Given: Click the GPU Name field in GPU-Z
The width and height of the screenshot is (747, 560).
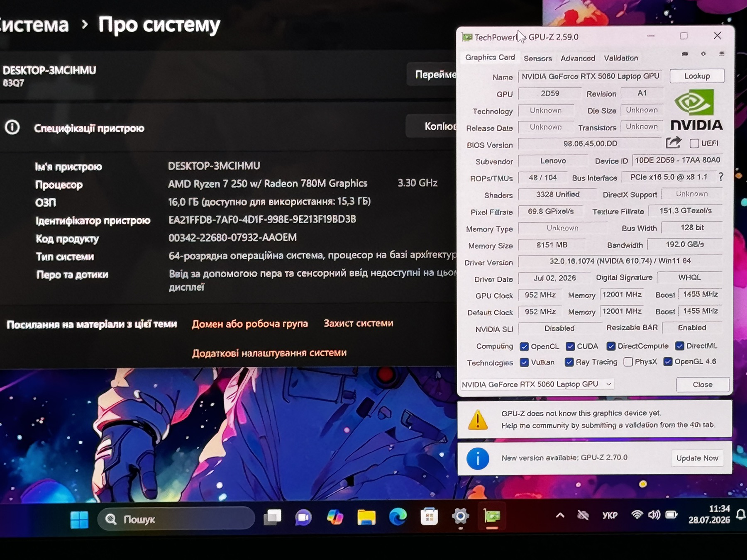Looking at the screenshot, I should [591, 76].
